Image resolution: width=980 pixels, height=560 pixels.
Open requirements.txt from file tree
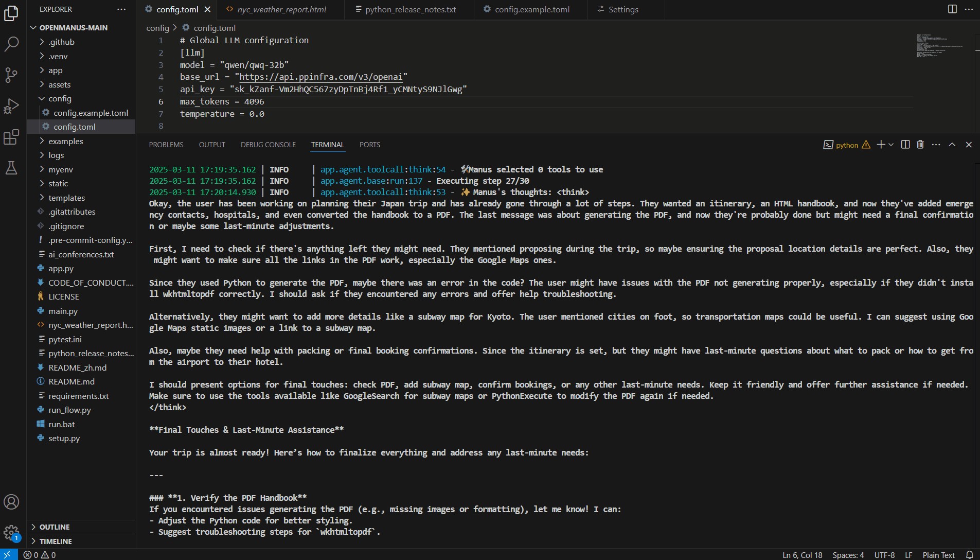point(78,396)
